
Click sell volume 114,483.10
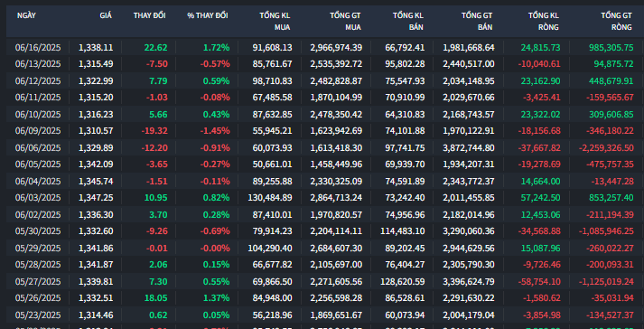(403, 231)
